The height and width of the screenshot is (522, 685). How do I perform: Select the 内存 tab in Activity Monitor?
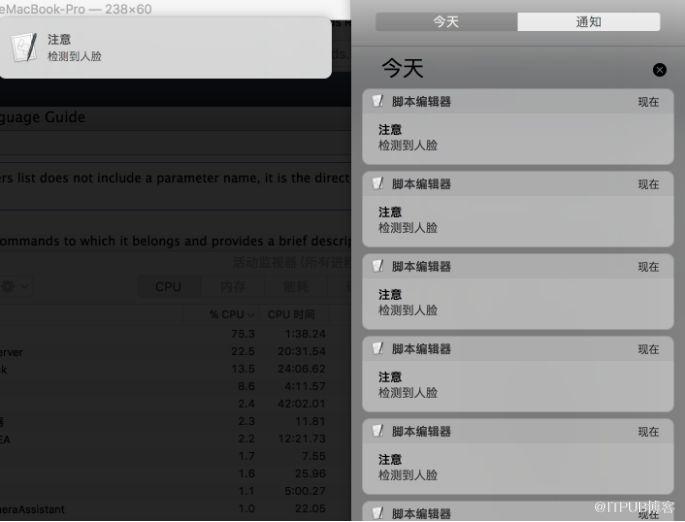point(232,287)
